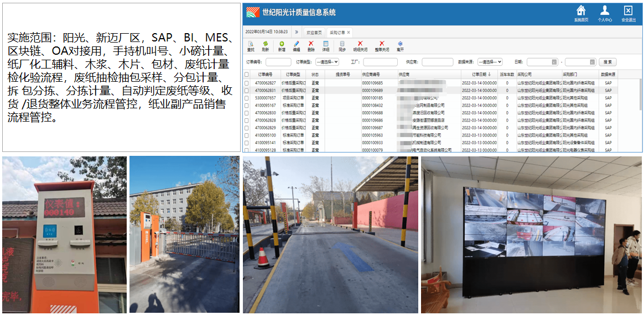This screenshot has width=644, height=315.
Task: Click the 编辑 pencil icon
Action: [297, 44]
